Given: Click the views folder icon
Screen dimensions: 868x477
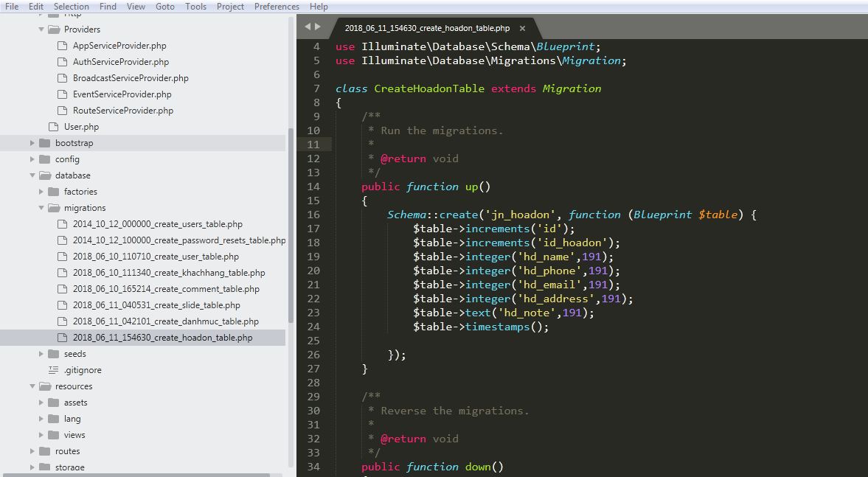Looking at the screenshot, I should (54, 435).
